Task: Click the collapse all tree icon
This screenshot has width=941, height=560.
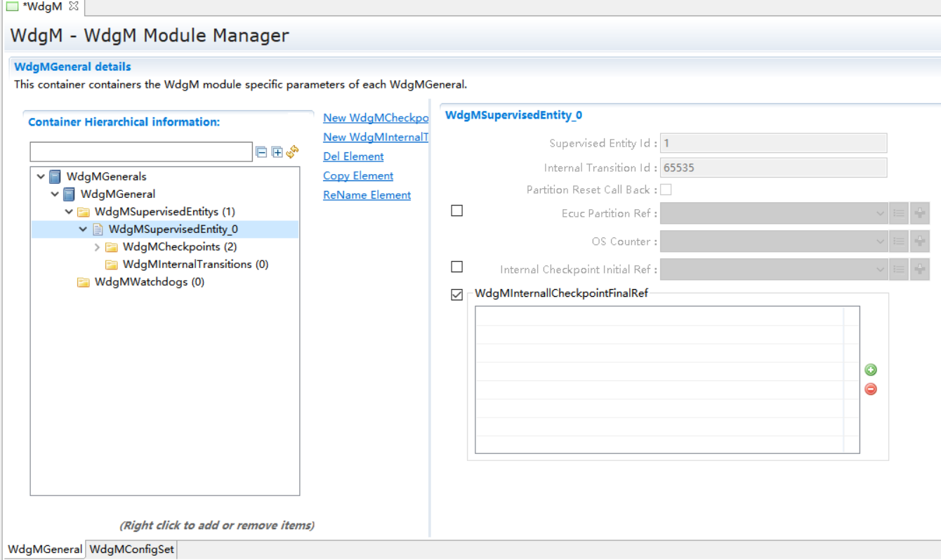Action: (261, 152)
